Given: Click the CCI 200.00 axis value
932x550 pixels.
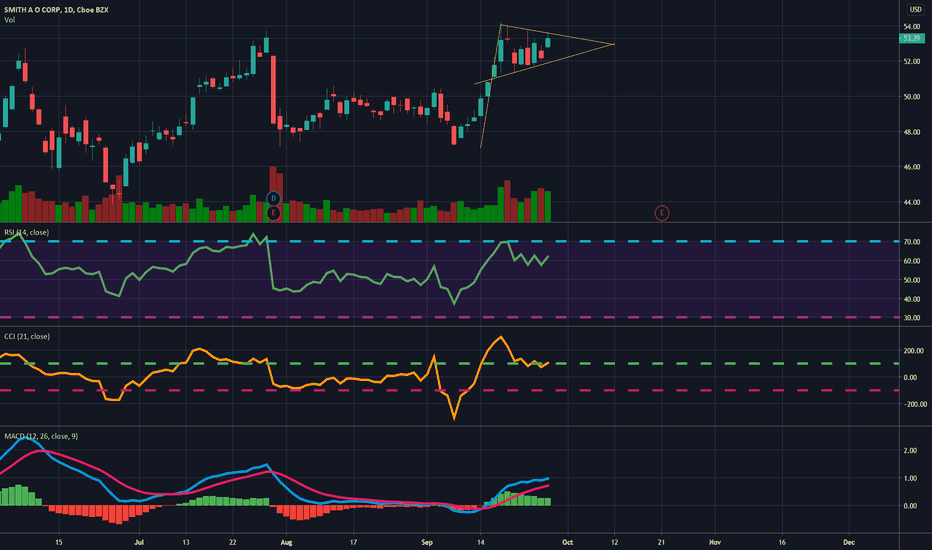Looking at the screenshot, I should point(913,351).
